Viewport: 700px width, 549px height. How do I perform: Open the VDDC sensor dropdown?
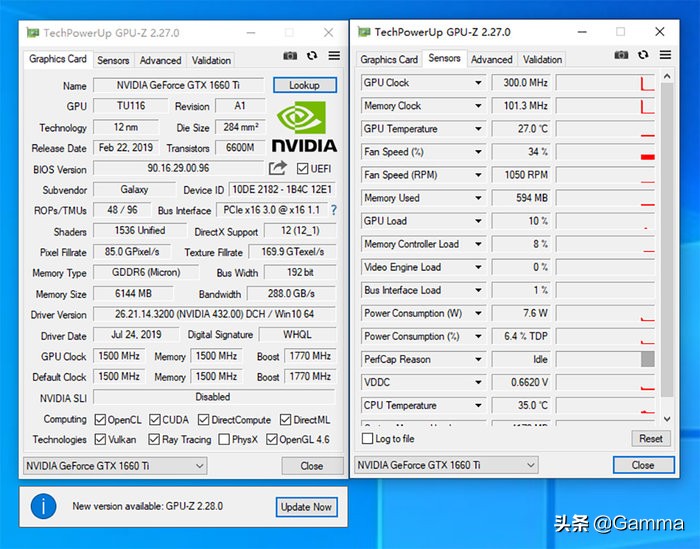(x=478, y=383)
